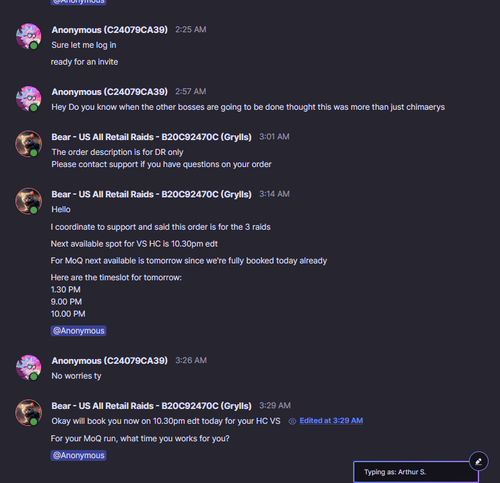Click Anonymous (C24079CA39) username at 2:25 AM
The height and width of the screenshot is (483, 500).
click(110, 30)
